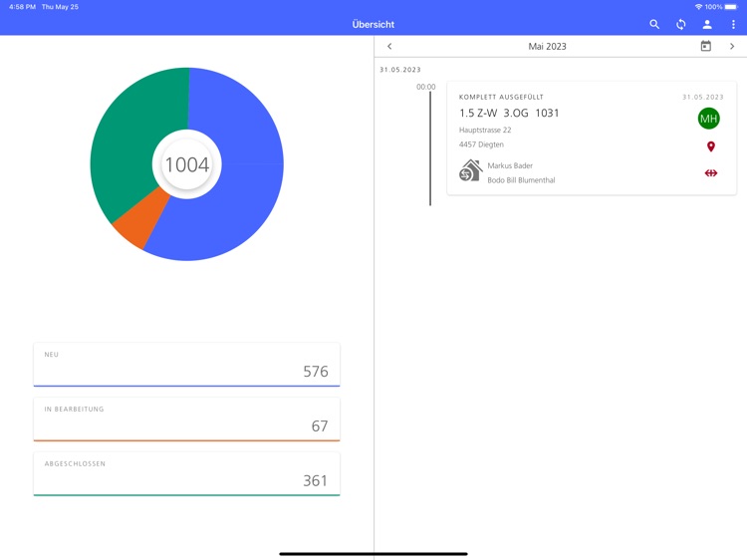Tap the name Bodo Bill Blumenthal
The width and height of the screenshot is (747, 560).
(521, 180)
